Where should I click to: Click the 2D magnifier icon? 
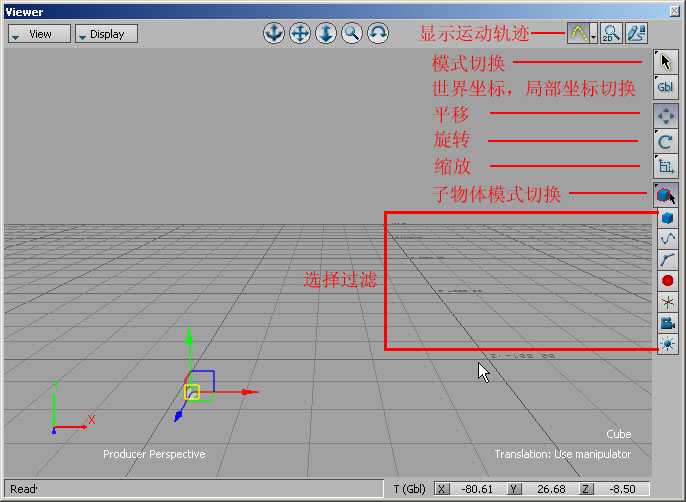[x=611, y=33]
